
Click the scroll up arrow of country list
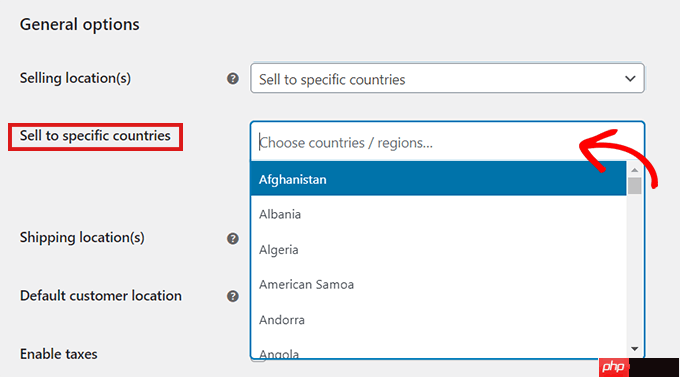point(634,170)
